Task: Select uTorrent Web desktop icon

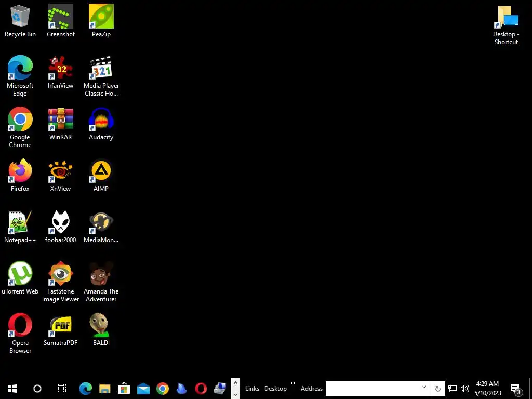Action: tap(20, 278)
